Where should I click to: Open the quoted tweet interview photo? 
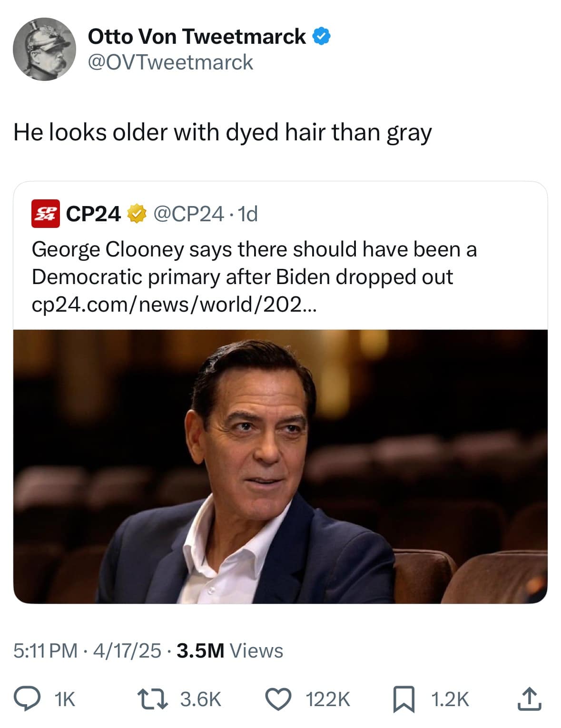click(280, 466)
